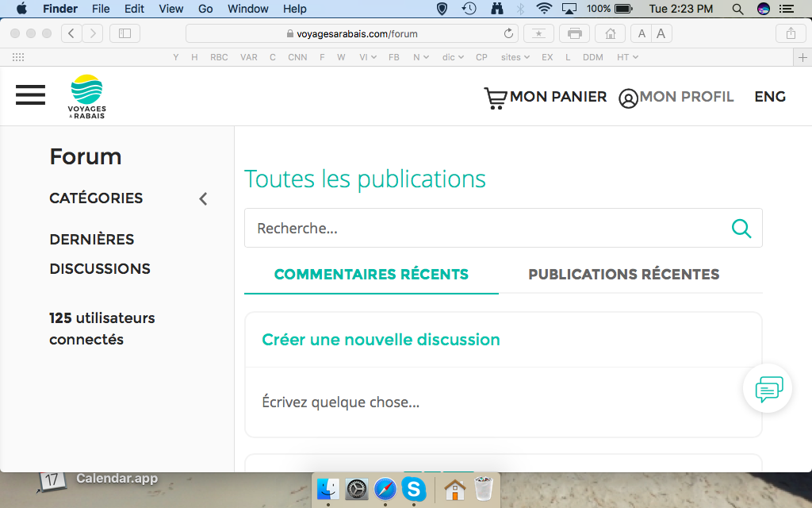This screenshot has width=812, height=508.
Task: Decrease text size with small A
Action: click(x=641, y=33)
